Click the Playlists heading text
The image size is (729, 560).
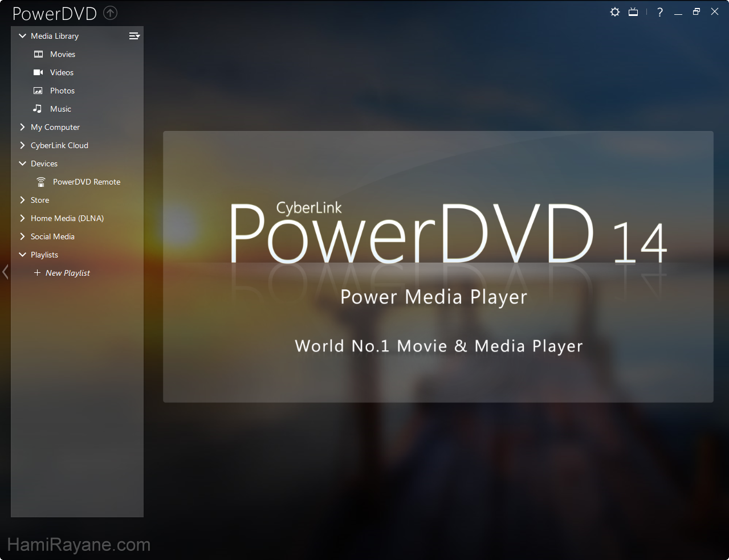pyautogui.click(x=44, y=255)
